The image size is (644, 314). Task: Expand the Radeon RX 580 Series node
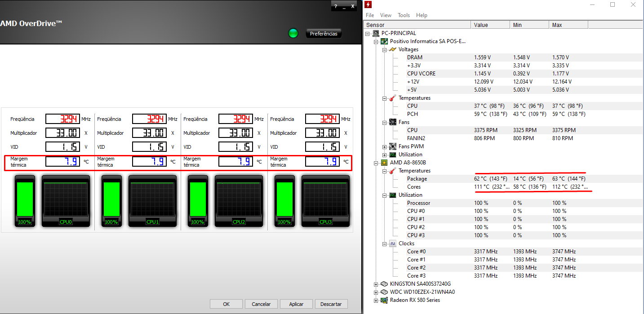pyautogui.click(x=376, y=300)
